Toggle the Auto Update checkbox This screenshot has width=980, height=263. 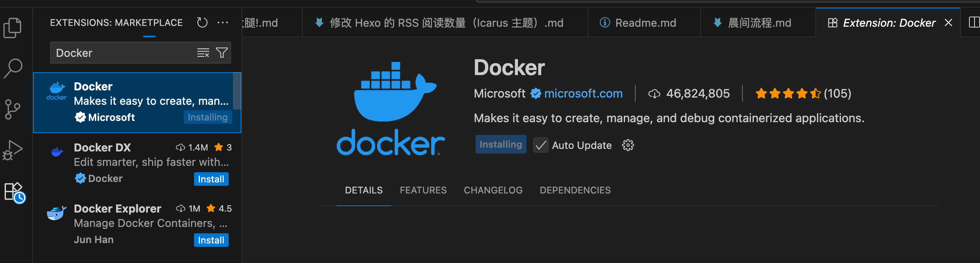541,145
